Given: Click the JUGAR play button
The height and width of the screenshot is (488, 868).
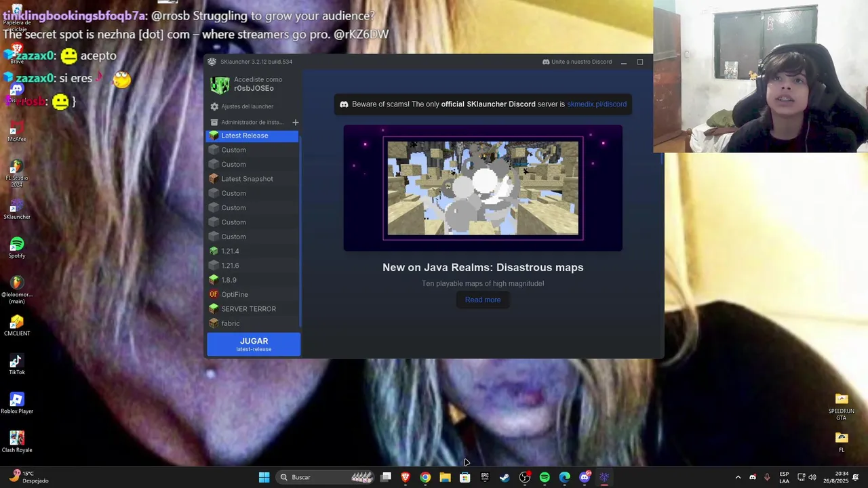Looking at the screenshot, I should [254, 344].
